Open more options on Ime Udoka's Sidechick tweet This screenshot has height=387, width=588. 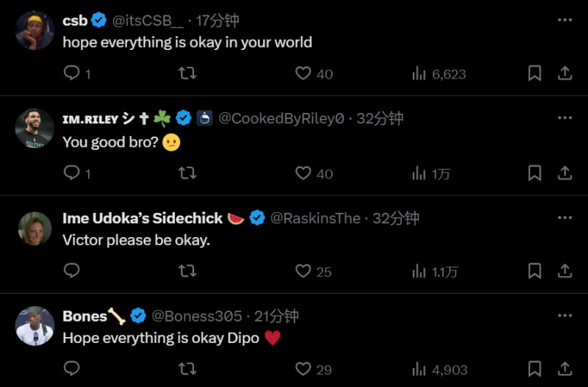tap(564, 217)
